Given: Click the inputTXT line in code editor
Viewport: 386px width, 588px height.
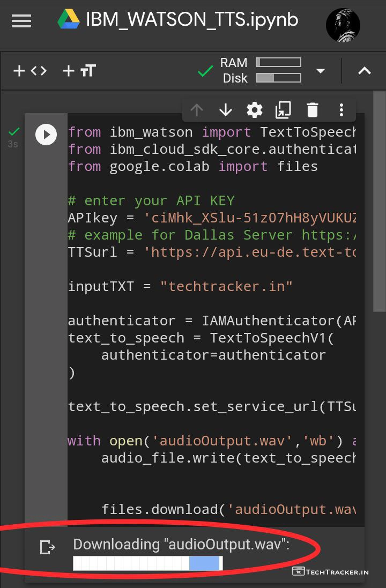Looking at the screenshot, I should 180,286.
